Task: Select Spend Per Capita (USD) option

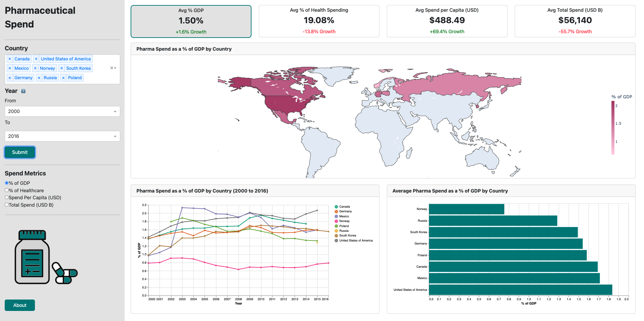Action: (x=7, y=198)
